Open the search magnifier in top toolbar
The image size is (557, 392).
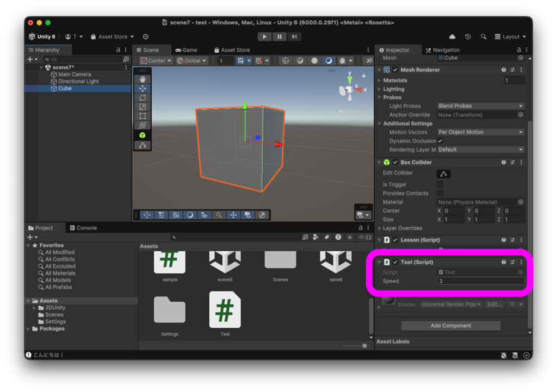[484, 36]
